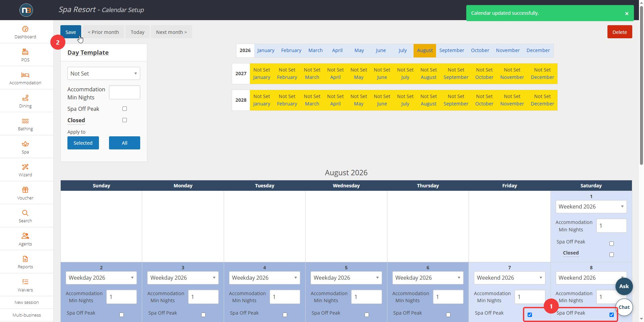Open the Bathing waves icon
The width and height of the screenshot is (644, 322).
coord(25,121)
